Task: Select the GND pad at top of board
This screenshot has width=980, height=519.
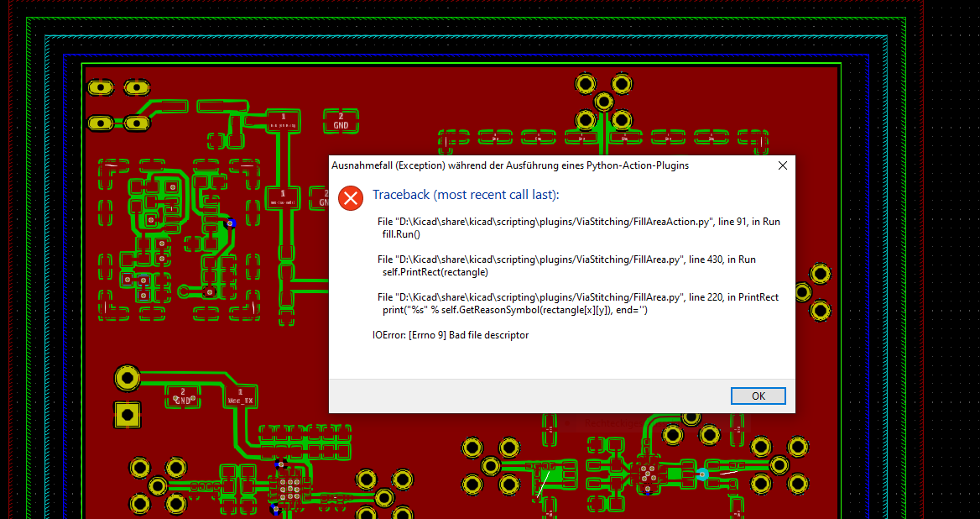Action: pos(341,121)
